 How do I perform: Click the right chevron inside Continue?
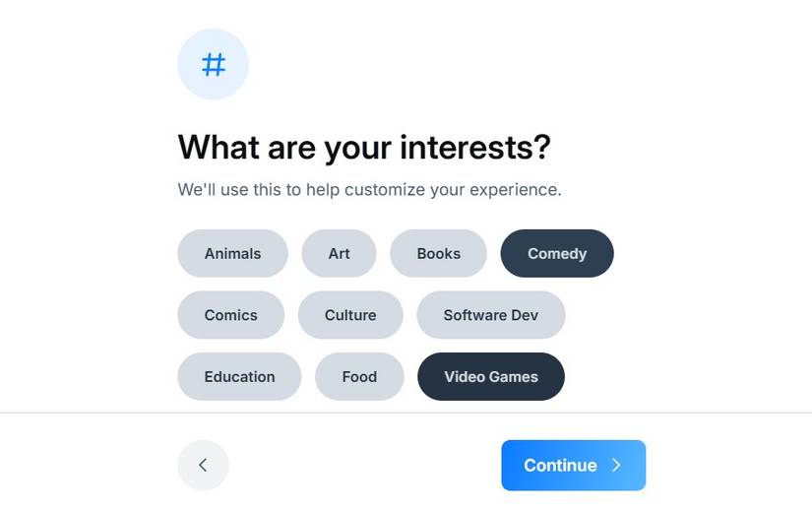tap(617, 466)
